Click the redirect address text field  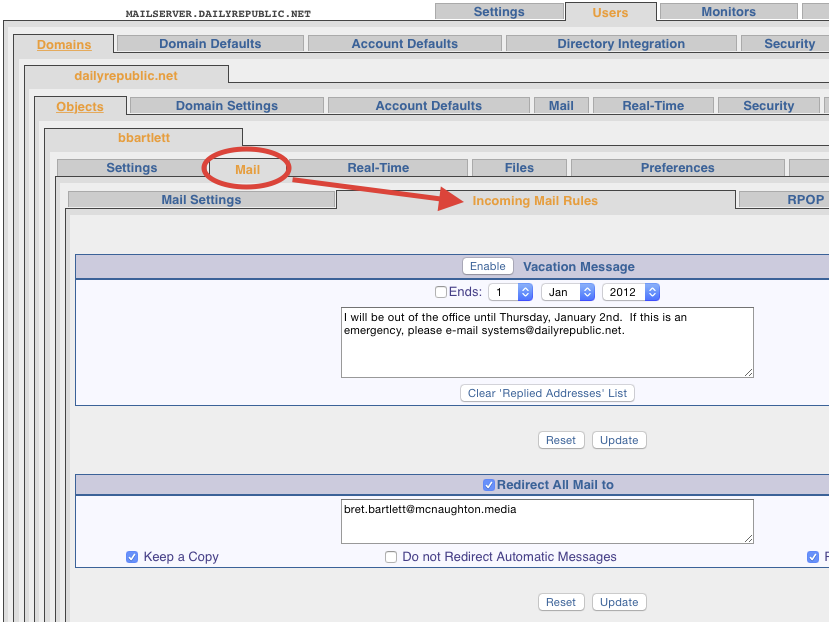[x=546, y=521]
